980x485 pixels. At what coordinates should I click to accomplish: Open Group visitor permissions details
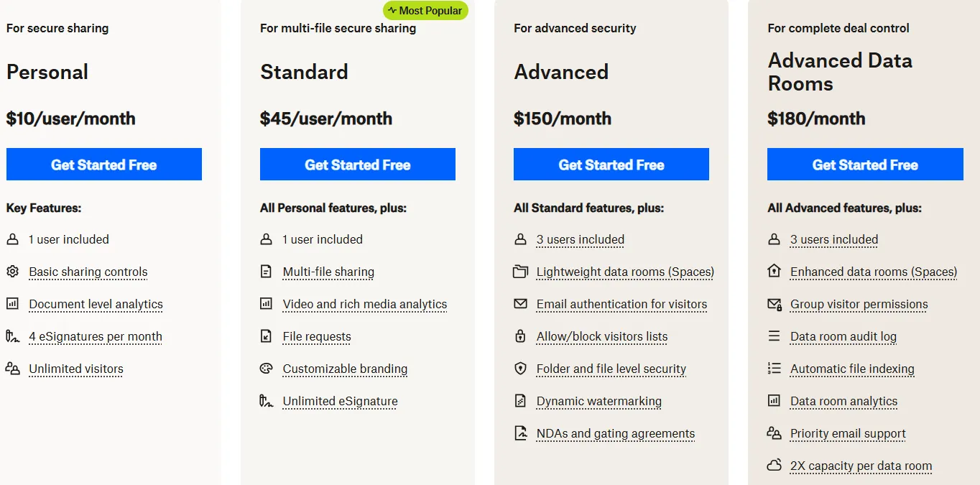click(859, 304)
